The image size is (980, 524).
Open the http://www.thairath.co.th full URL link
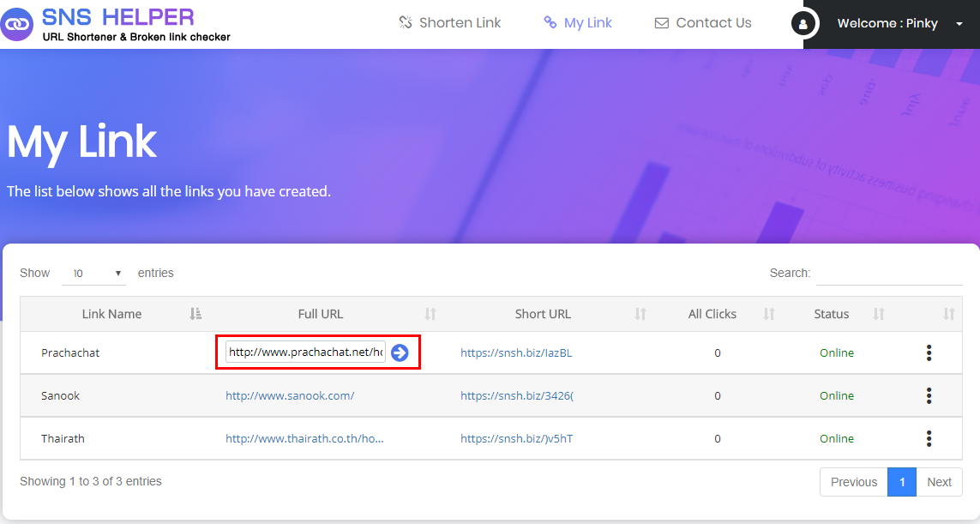(304, 438)
